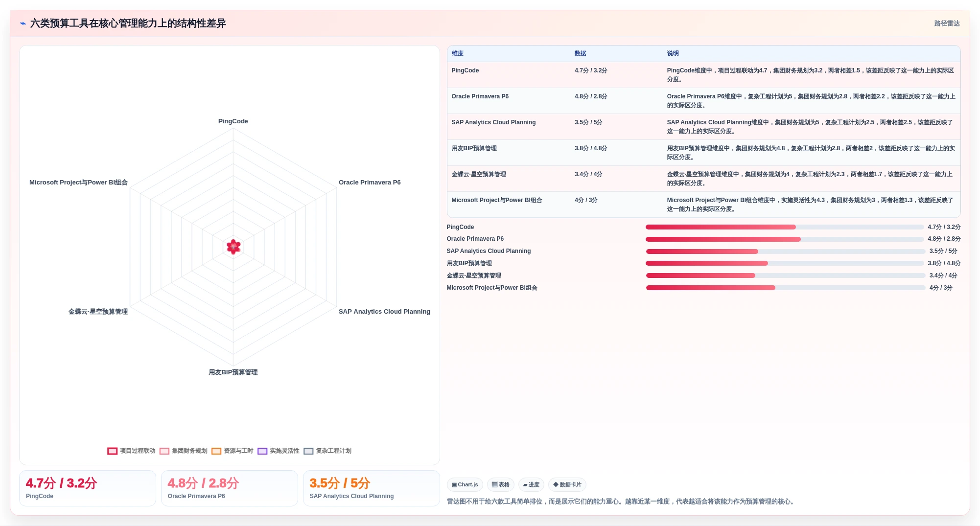Click the PingCode radar axis label

coord(233,121)
